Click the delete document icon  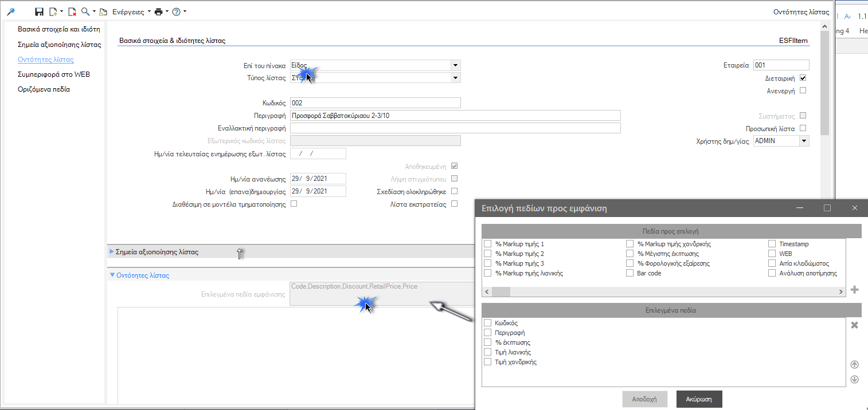(72, 11)
